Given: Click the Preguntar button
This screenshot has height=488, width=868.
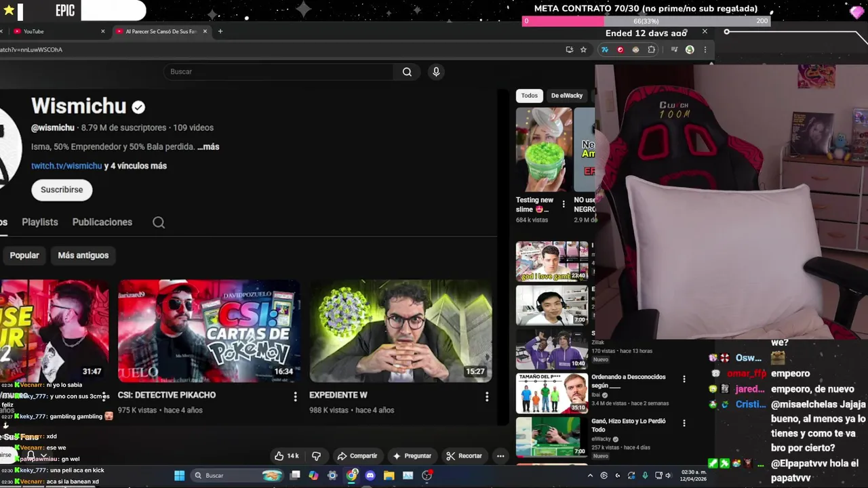Looking at the screenshot, I should [x=412, y=456].
